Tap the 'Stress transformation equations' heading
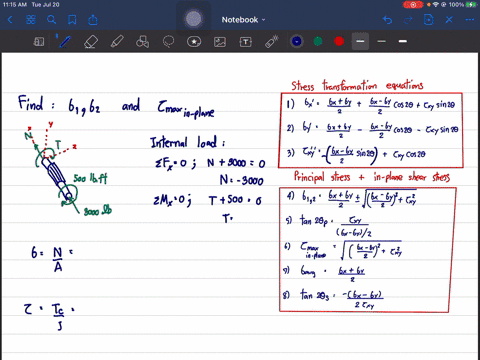480x360 pixels. [357, 85]
